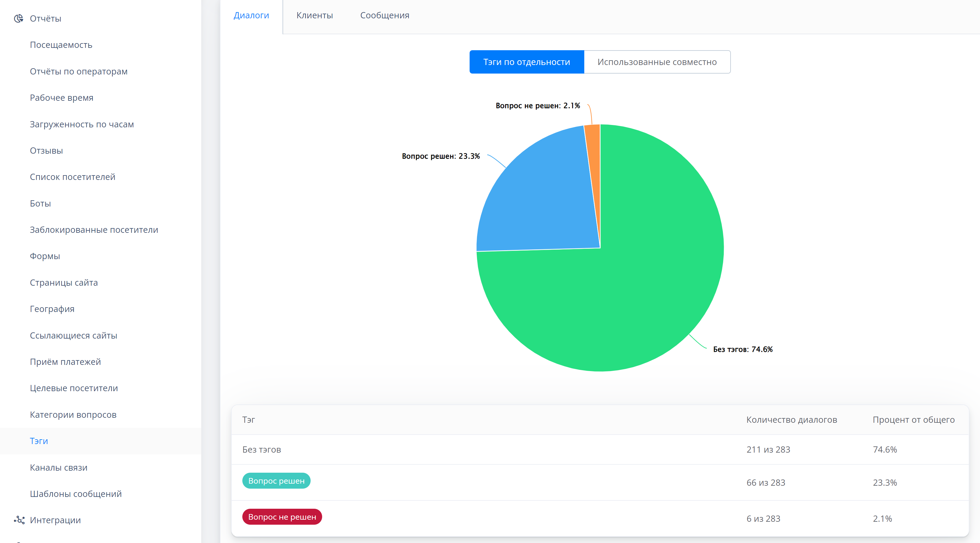Image resolution: width=980 pixels, height=543 pixels.
Task: Click the red Вопрос не решен badge
Action: [282, 517]
